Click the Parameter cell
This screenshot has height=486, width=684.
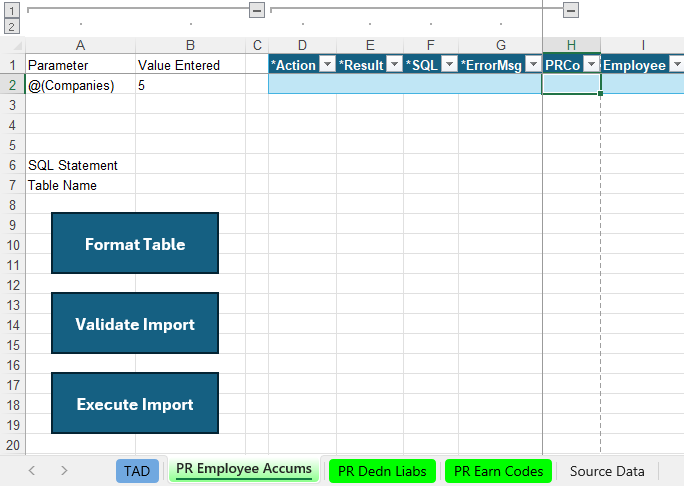tap(80, 65)
